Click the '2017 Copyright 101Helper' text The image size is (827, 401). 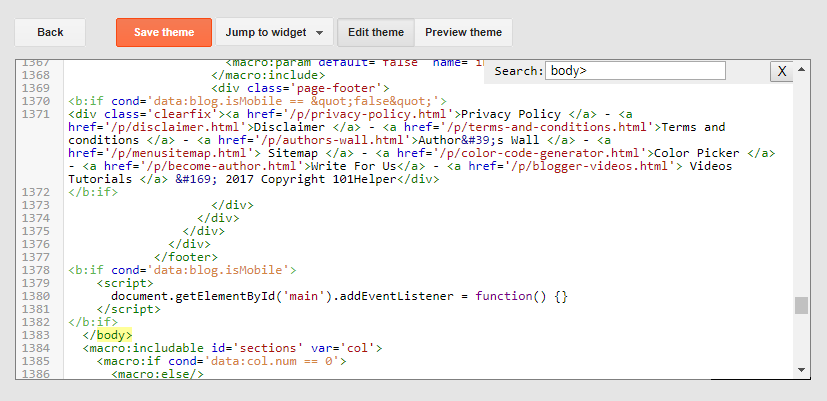(x=311, y=179)
